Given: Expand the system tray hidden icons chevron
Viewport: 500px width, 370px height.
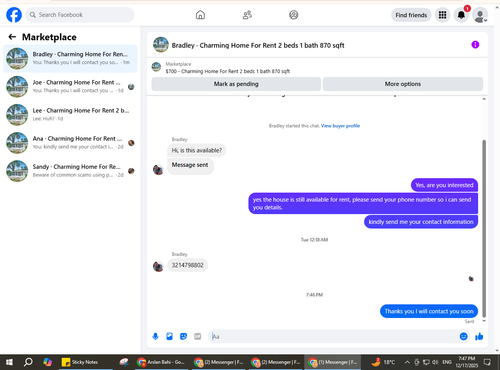Looking at the screenshot, I should pos(407,362).
